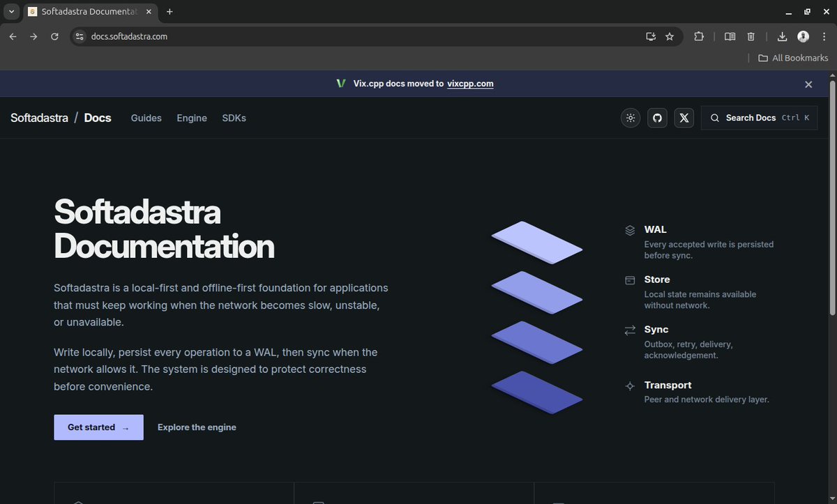Open the Engine nav item

(x=192, y=118)
